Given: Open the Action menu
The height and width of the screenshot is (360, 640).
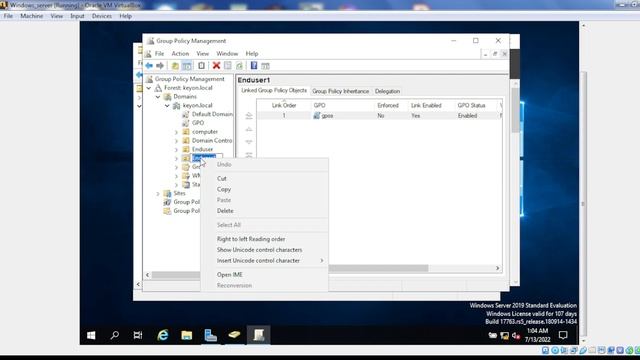Looking at the screenshot, I should (180, 53).
